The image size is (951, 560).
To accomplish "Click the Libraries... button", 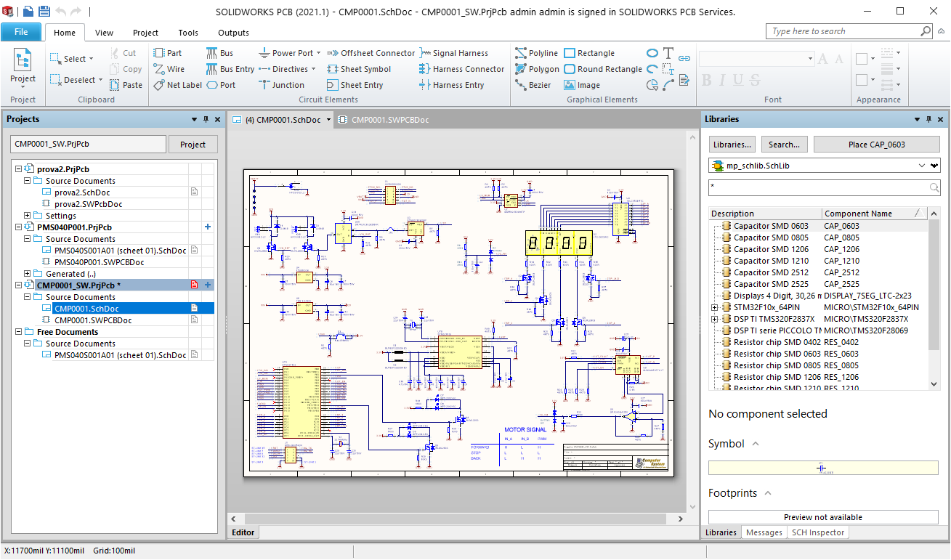I will click(733, 145).
